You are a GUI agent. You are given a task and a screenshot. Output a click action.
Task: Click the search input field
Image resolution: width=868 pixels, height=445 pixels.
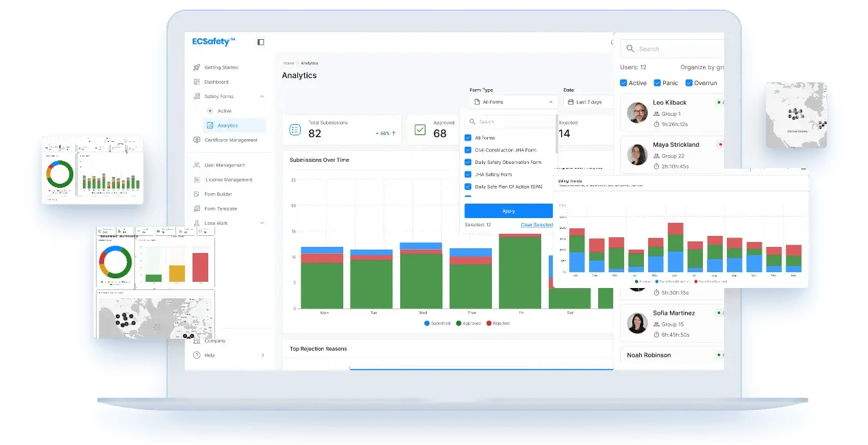pos(507,121)
